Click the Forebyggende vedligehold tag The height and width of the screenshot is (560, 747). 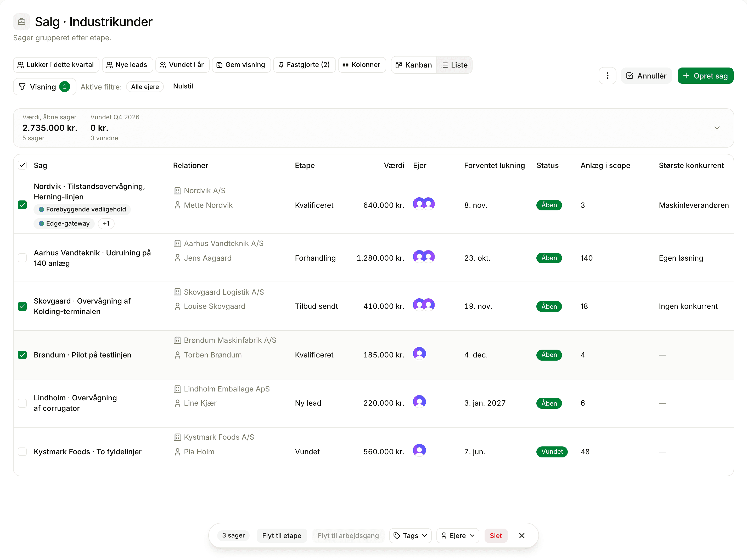(82, 209)
